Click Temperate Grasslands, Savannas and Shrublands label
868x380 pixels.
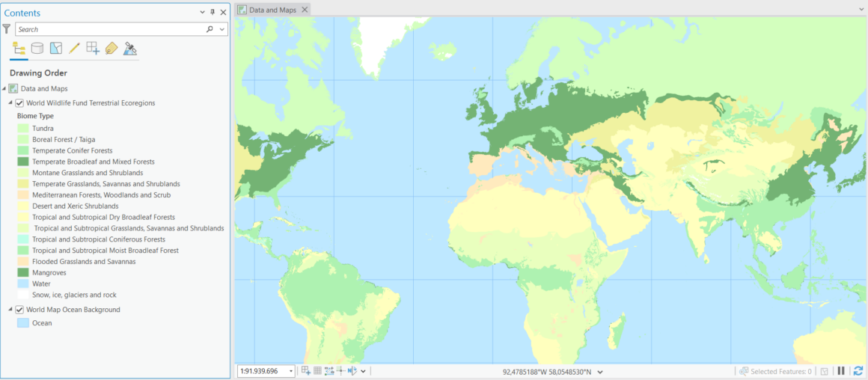coord(106,183)
